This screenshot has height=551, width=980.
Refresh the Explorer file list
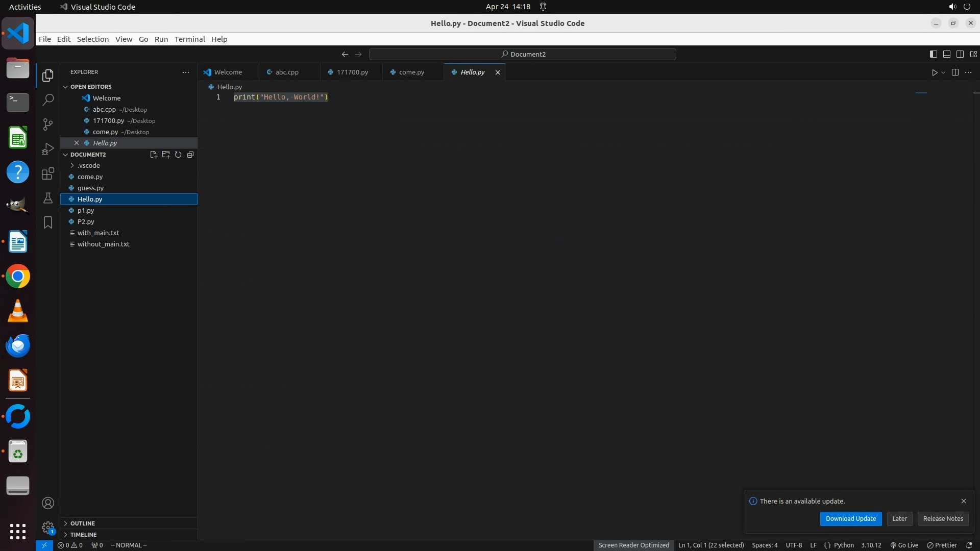tap(178, 155)
